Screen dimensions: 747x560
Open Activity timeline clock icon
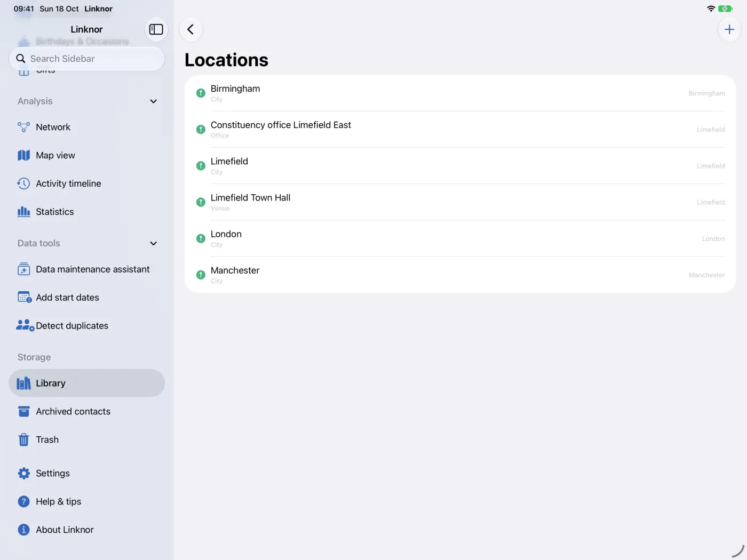click(23, 183)
